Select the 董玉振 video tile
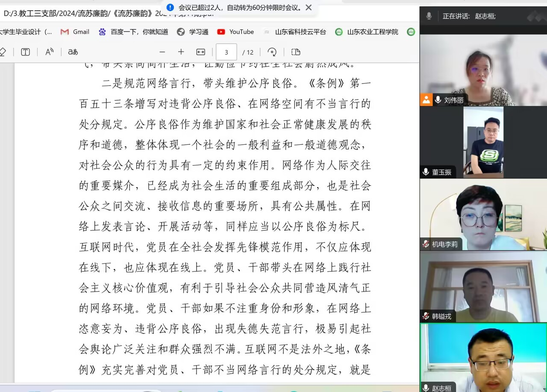This screenshot has height=392, width=547. click(x=483, y=142)
